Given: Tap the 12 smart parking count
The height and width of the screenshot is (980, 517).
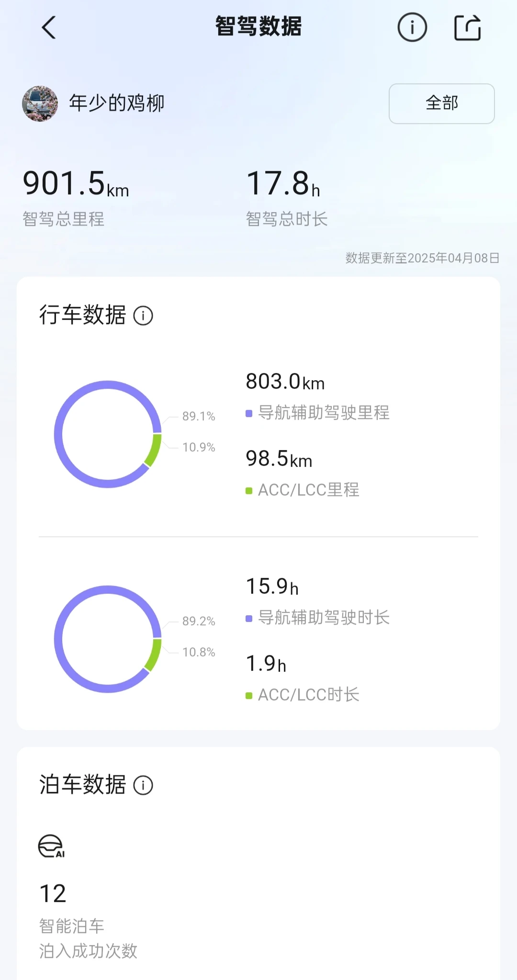Looking at the screenshot, I should coord(53,894).
